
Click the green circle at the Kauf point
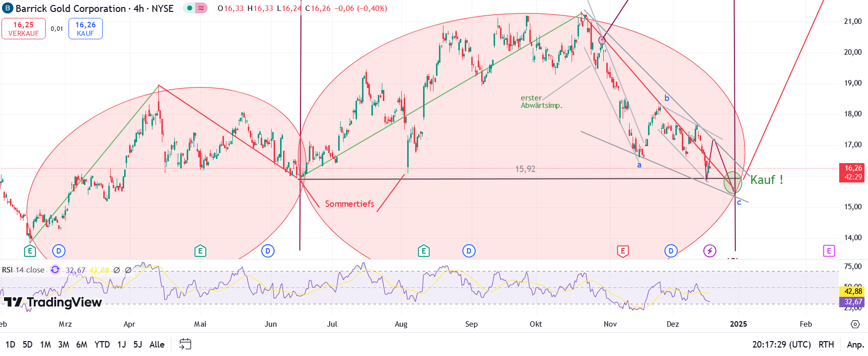(732, 182)
